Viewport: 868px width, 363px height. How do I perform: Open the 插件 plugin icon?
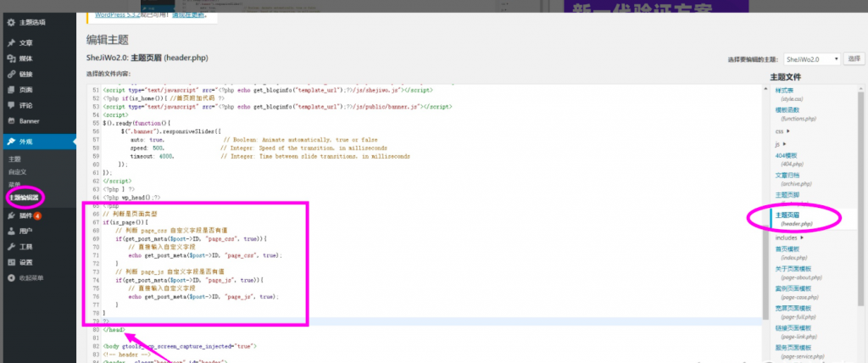tap(11, 215)
